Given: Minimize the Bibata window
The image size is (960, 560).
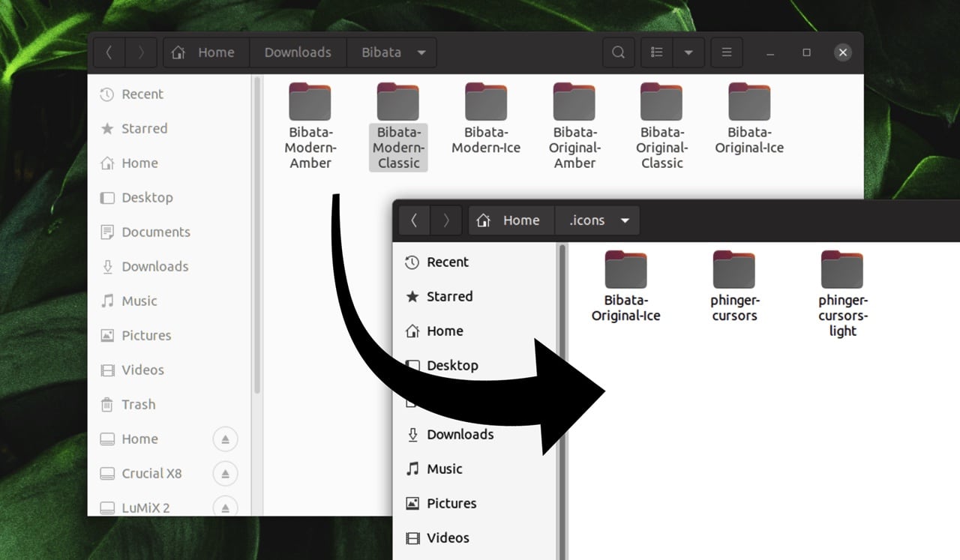Looking at the screenshot, I should click(x=769, y=52).
